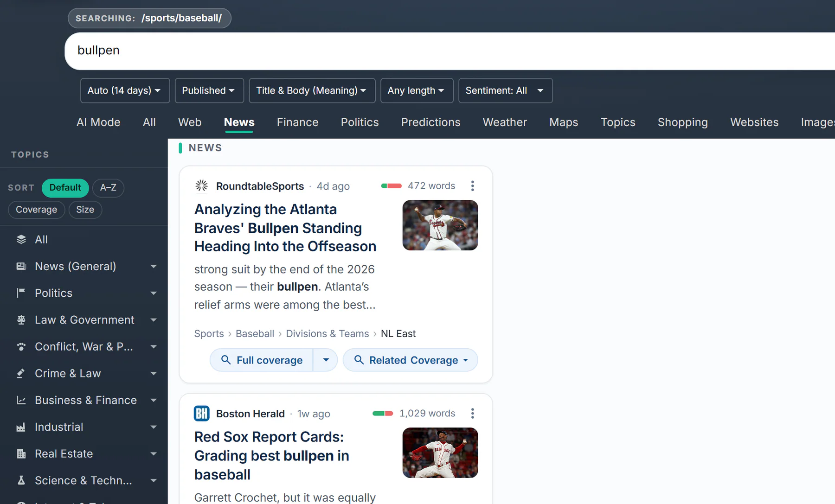Click the All topics stack icon

21,239
